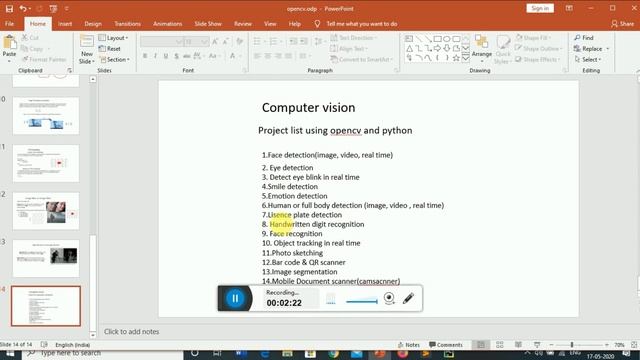Select the slide 14 thumbnail
Screen dimensions: 640x360
[x=46, y=306]
